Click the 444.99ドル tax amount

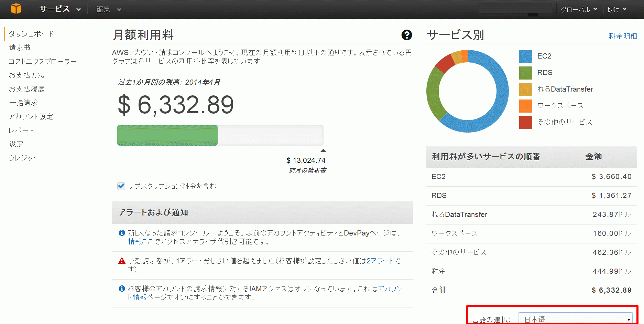coord(612,271)
